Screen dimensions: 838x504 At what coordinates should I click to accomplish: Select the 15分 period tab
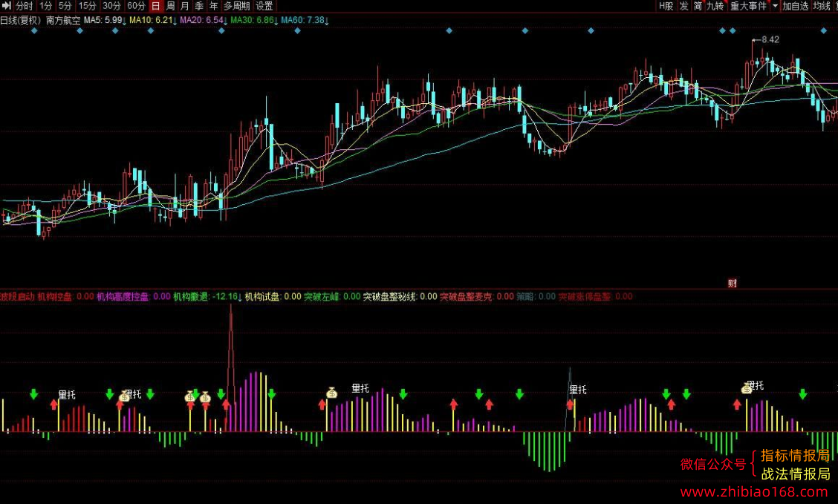click(87, 6)
